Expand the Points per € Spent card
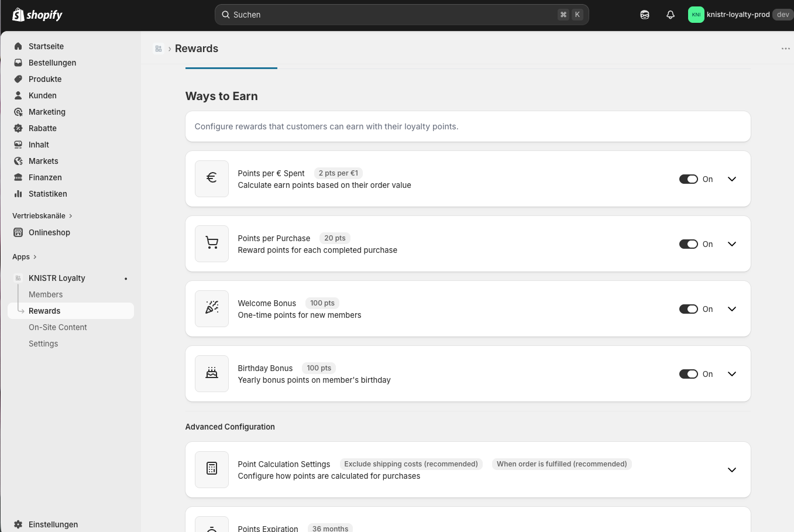Viewport: 794px width, 532px height. 732,179
